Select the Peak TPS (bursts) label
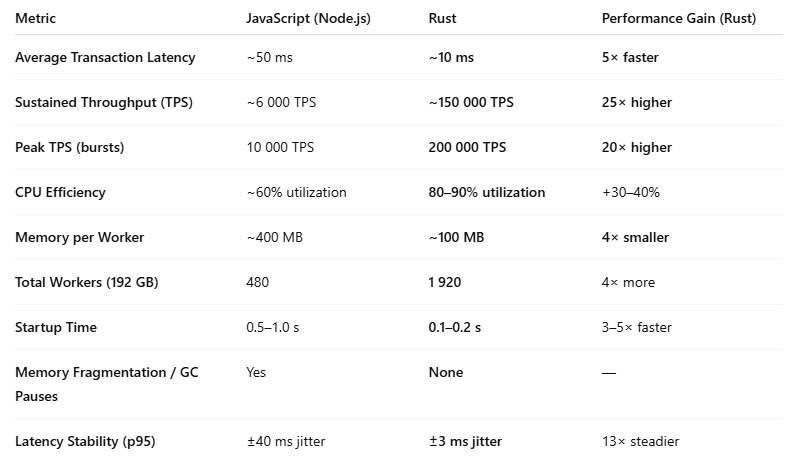792x468 pixels. [x=69, y=147]
